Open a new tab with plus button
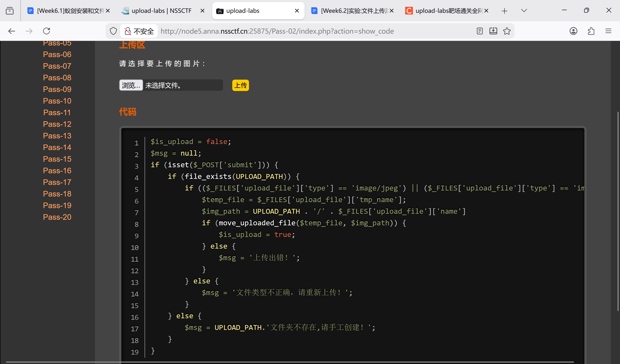Image resolution: width=620 pixels, height=364 pixels. pos(504,11)
